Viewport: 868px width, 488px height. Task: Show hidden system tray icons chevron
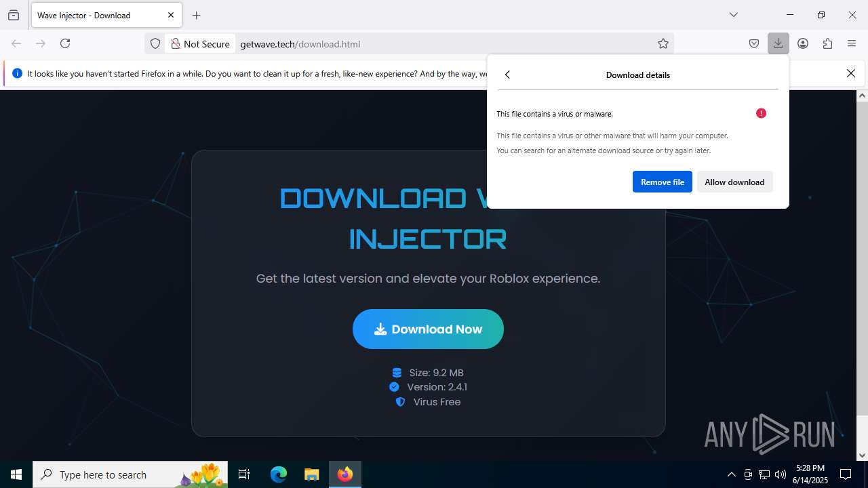731,474
